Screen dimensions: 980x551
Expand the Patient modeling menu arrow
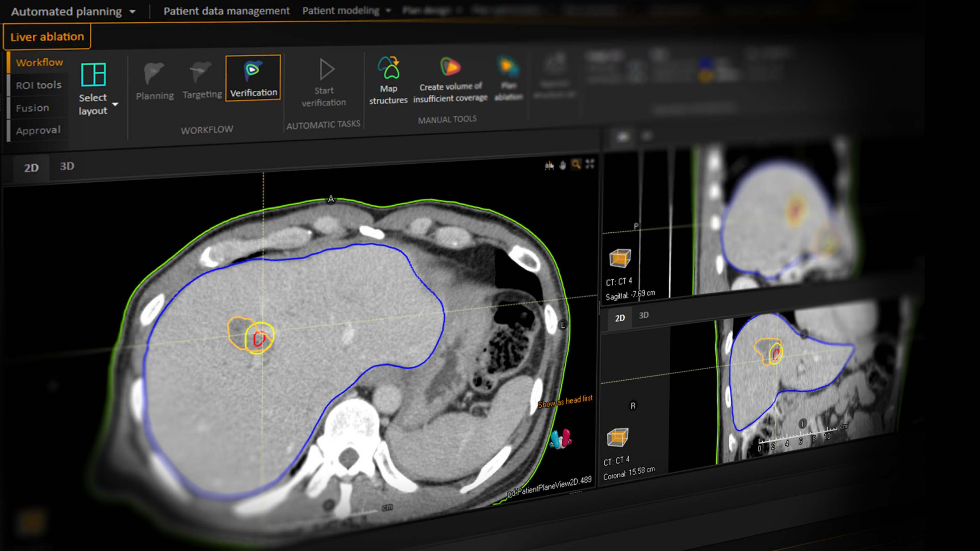tap(388, 11)
